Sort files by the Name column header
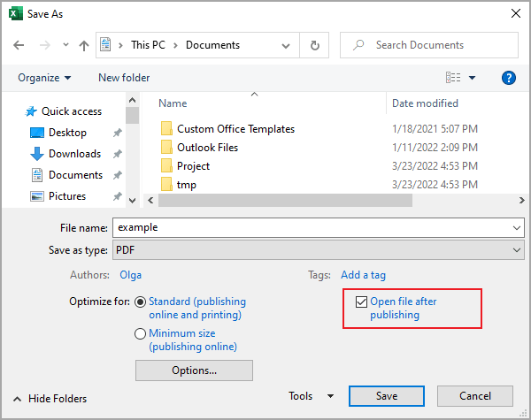This screenshot has width=531, height=420. [173, 103]
